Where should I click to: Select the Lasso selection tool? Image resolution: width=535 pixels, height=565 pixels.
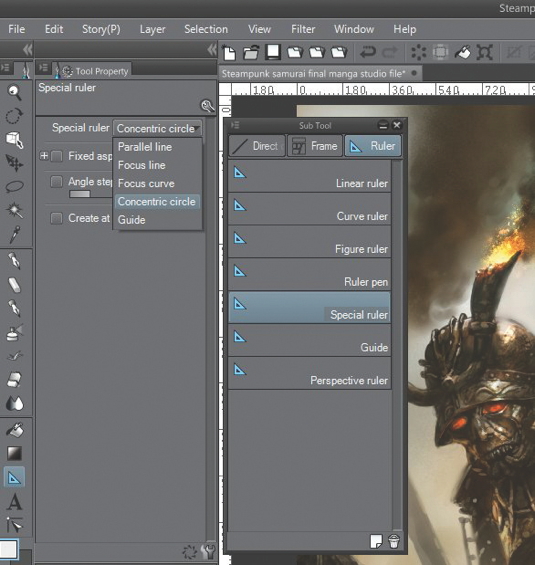click(14, 186)
